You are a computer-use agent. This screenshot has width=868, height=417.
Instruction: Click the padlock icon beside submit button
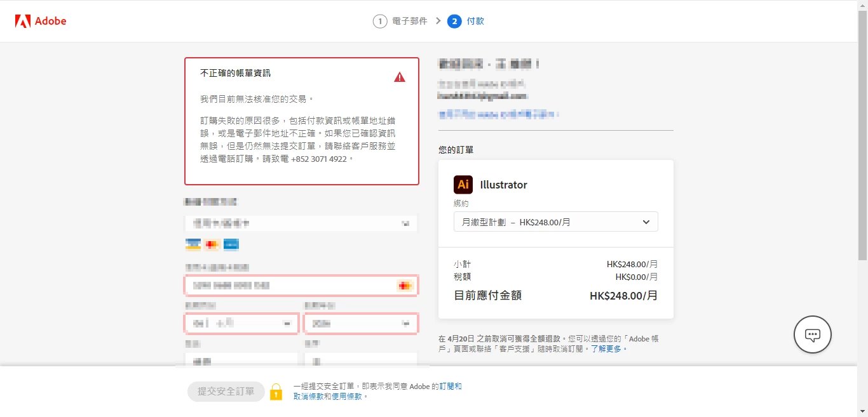(x=276, y=392)
